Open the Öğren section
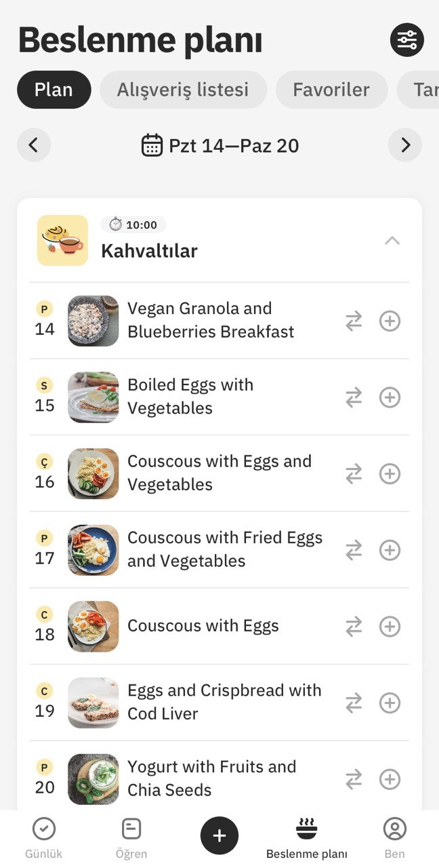 pyautogui.click(x=131, y=837)
